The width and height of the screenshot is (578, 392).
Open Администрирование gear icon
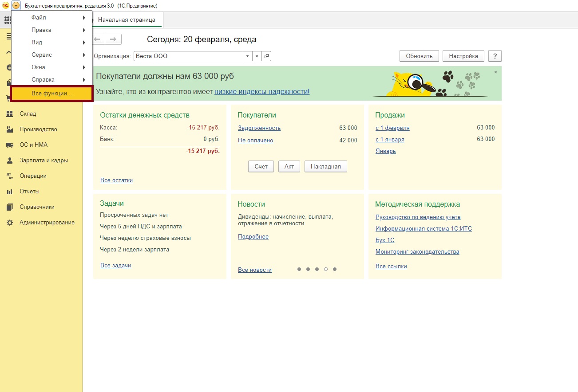pyautogui.click(x=9, y=223)
